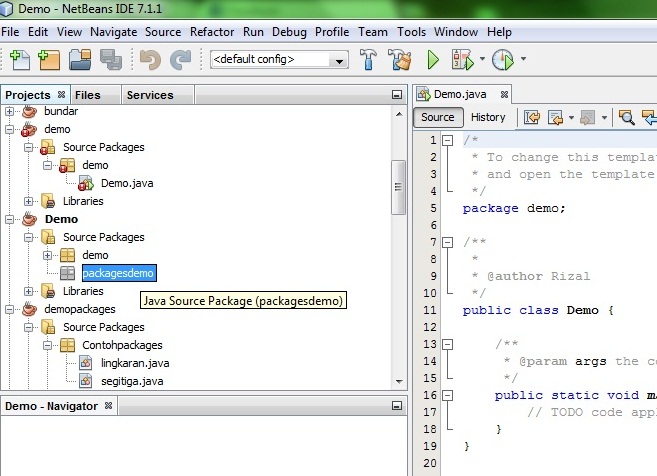Click the Open Project toolbar icon
The image size is (657, 476).
pos(80,60)
